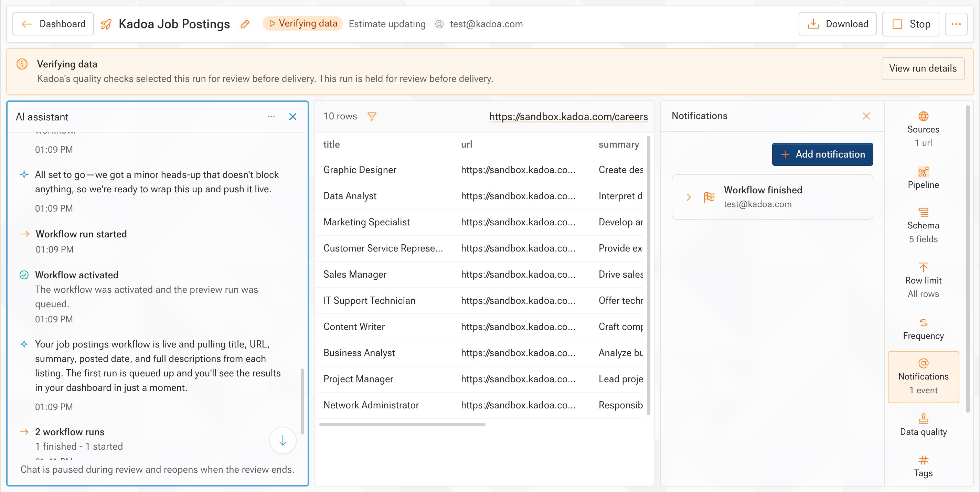Select the Network Administrator row title
The image size is (980, 492).
[371, 405]
